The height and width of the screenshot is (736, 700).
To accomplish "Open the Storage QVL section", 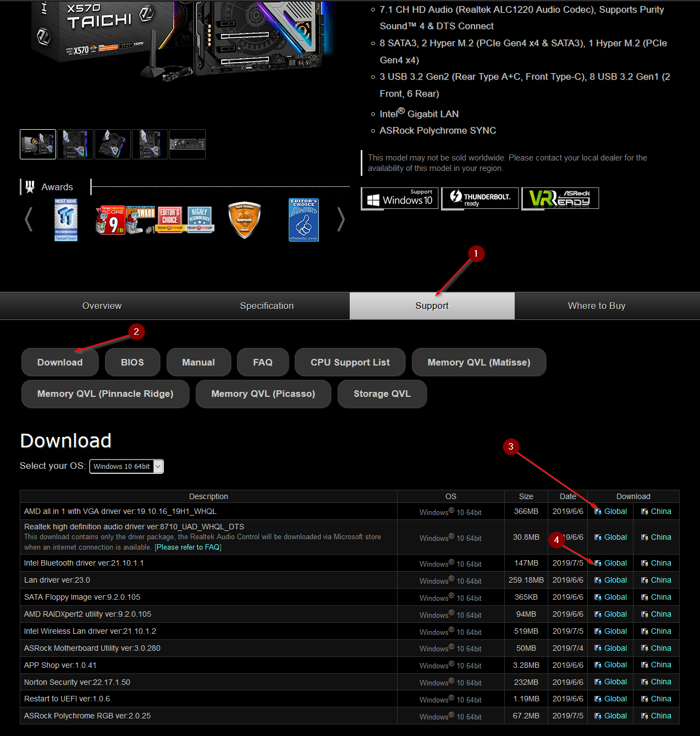I will coord(382,394).
